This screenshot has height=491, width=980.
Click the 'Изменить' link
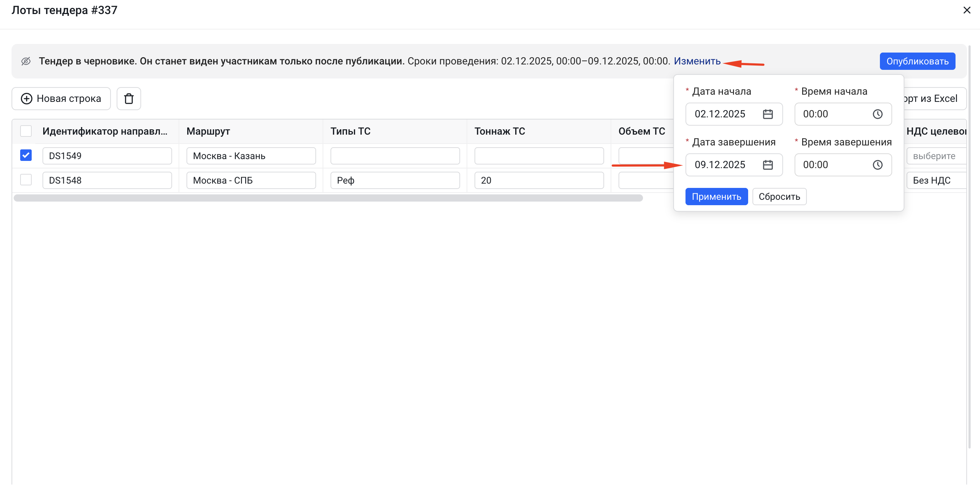click(697, 61)
